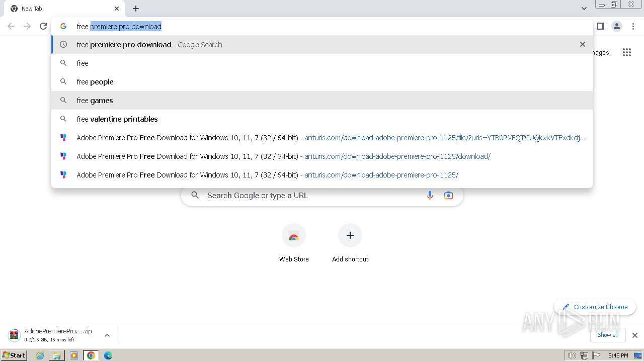Click the browser reload icon
Screen dimensions: 644x362
click(43, 26)
